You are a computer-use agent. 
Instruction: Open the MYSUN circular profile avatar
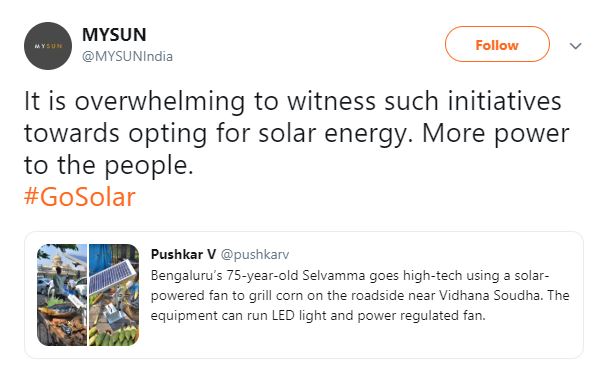pos(48,46)
